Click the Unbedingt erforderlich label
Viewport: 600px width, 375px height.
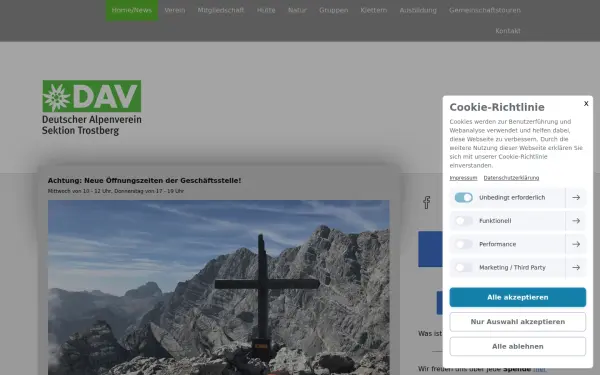(x=512, y=197)
